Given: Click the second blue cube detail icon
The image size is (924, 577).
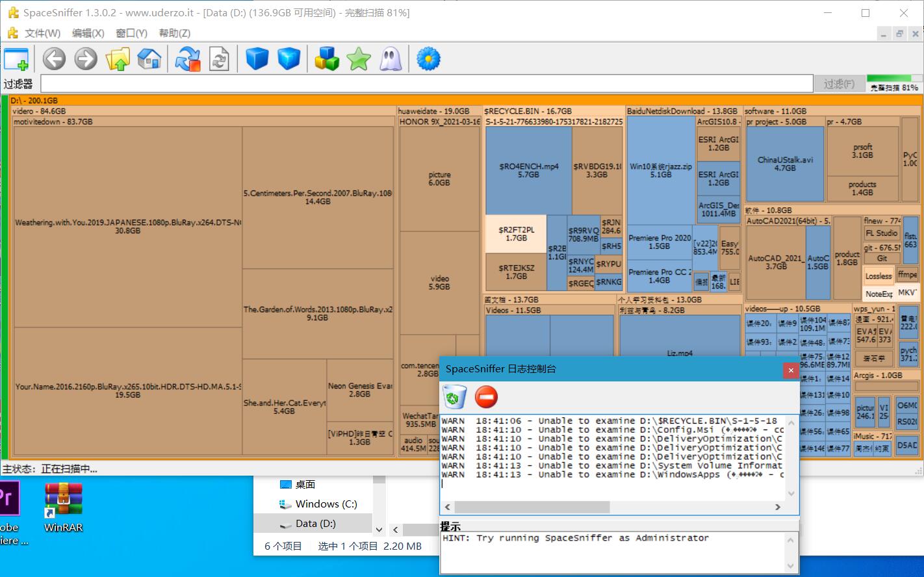Looking at the screenshot, I should 289,59.
